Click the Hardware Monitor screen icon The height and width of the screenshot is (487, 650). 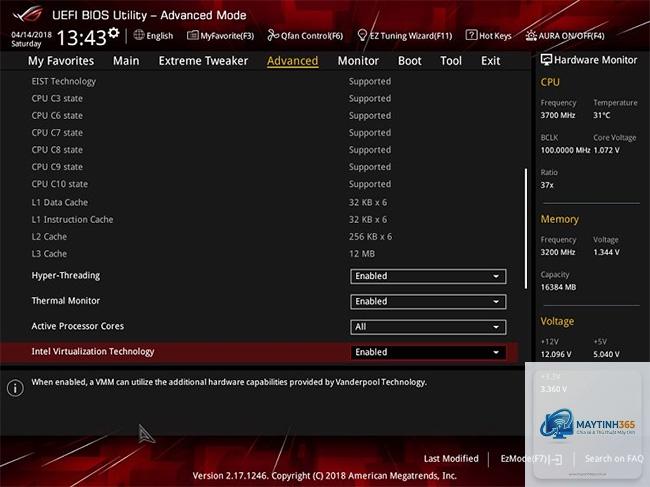pos(546,60)
